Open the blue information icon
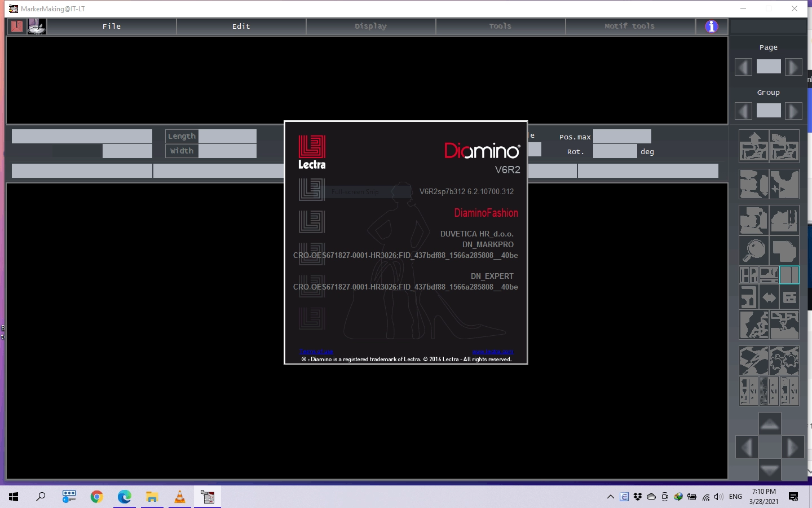This screenshot has height=508, width=812. point(712,26)
